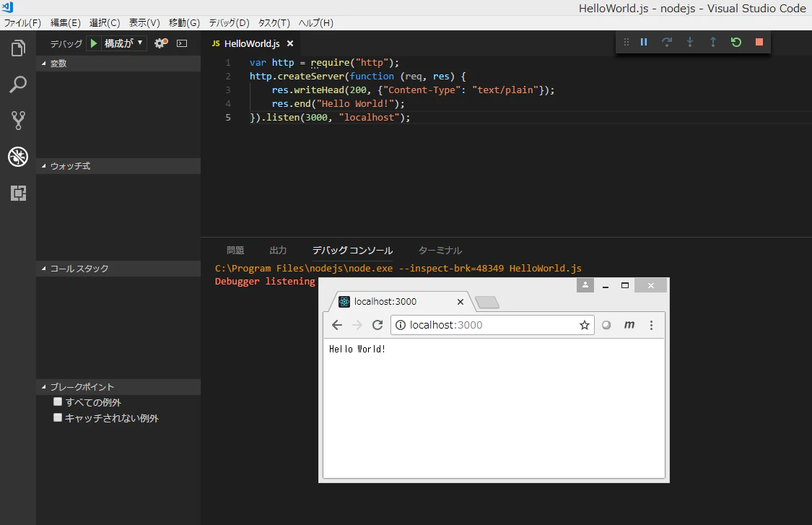Minimize the Chrome browser window
The height and width of the screenshot is (525, 812).
[606, 285]
